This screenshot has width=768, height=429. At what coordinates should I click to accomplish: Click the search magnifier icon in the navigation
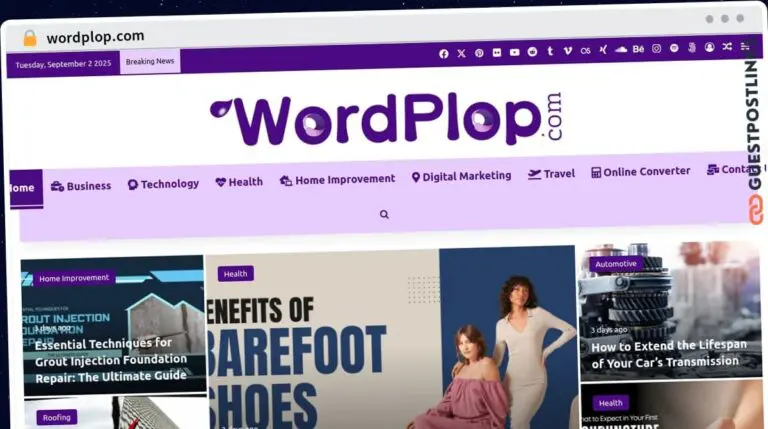tap(384, 214)
